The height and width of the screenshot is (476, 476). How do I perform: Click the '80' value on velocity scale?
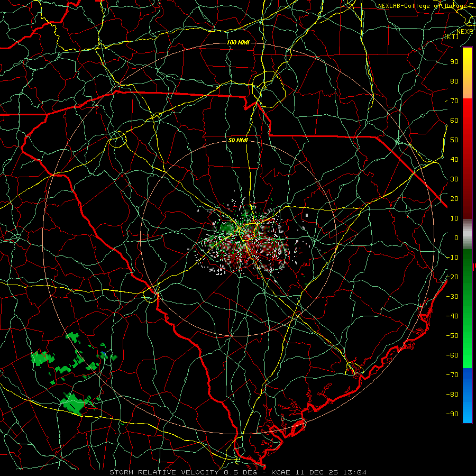[454, 81]
